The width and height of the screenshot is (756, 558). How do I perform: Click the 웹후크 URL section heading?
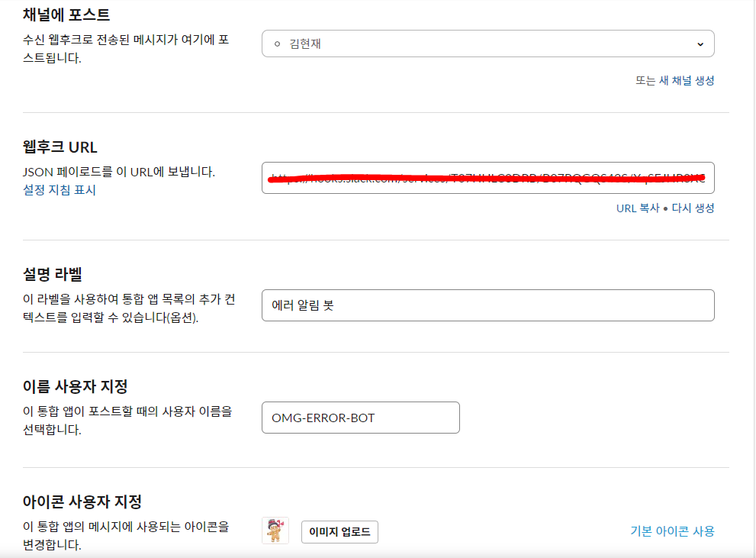[x=60, y=147]
